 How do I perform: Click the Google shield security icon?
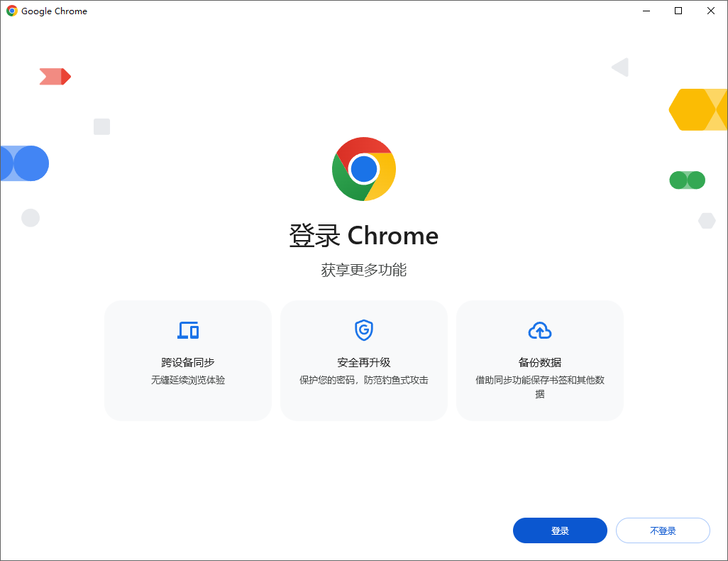click(x=364, y=330)
